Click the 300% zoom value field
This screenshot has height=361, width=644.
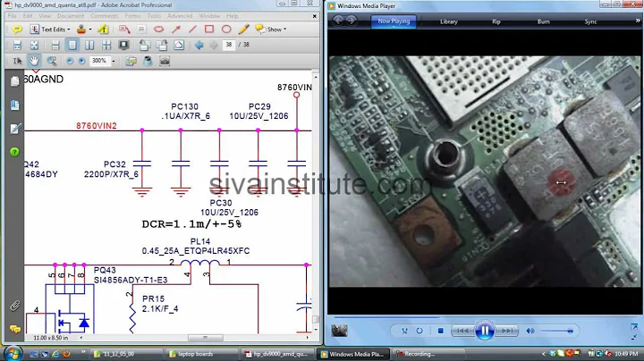[x=99, y=61]
